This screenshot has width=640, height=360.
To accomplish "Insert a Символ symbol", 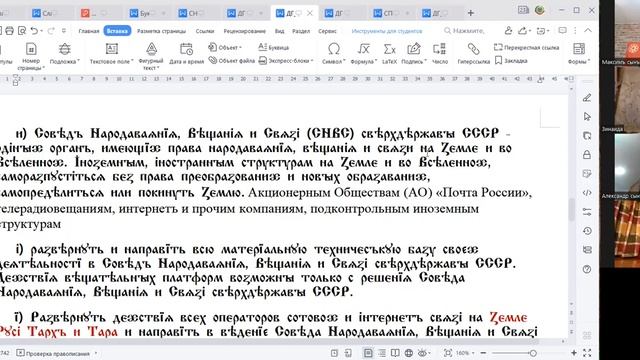I will point(334,53).
